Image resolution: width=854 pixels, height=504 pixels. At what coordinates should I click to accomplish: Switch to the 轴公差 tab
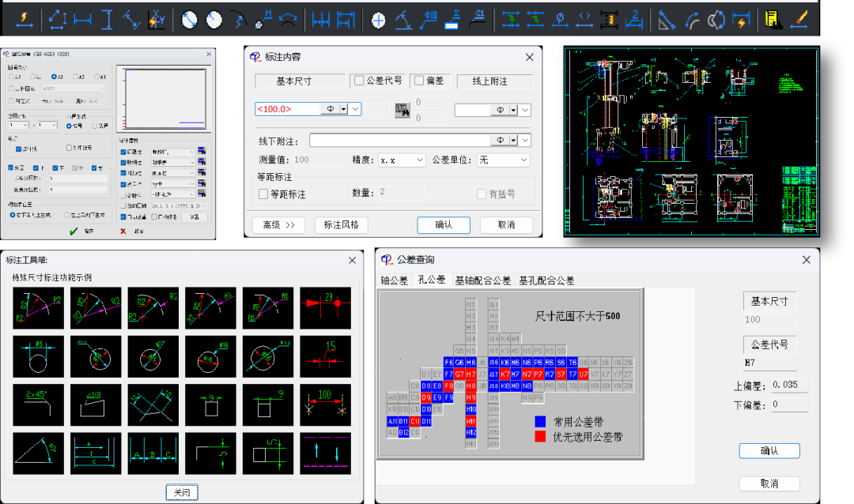395,280
